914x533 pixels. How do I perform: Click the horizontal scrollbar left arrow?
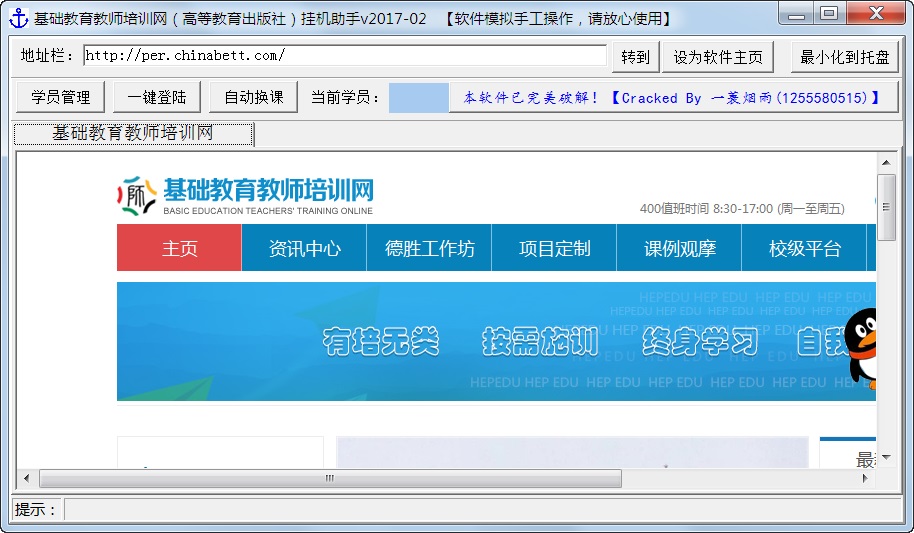point(26,478)
